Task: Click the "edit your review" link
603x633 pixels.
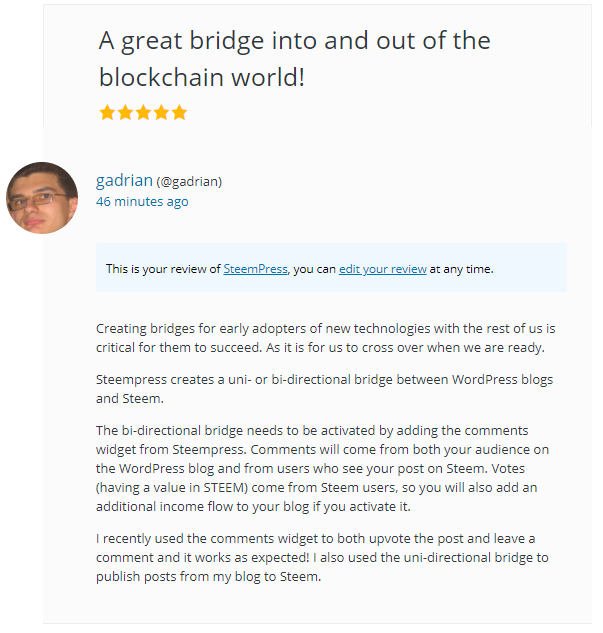Action: tap(383, 268)
